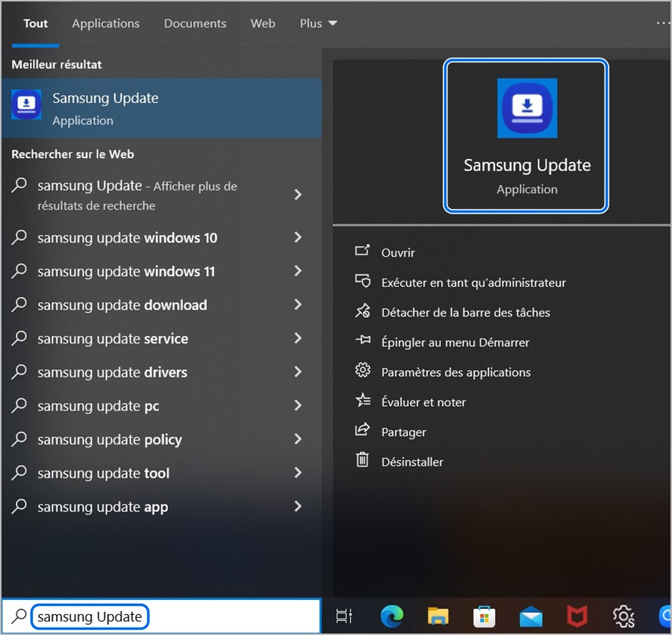Viewport: 672px width, 635px height.
Task: Click Épingler au menu Démarrer
Action: pos(455,342)
